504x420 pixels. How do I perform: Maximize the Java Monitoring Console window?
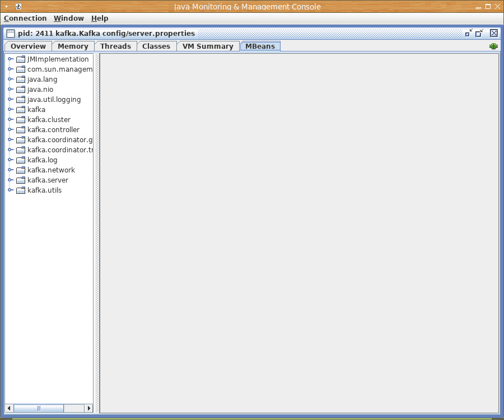[x=488, y=6]
